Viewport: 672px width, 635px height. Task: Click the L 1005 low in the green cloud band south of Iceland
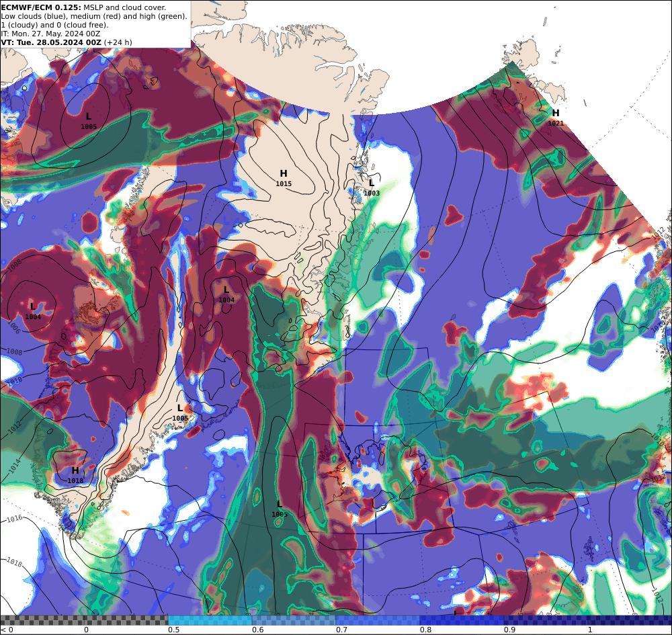coord(280,509)
